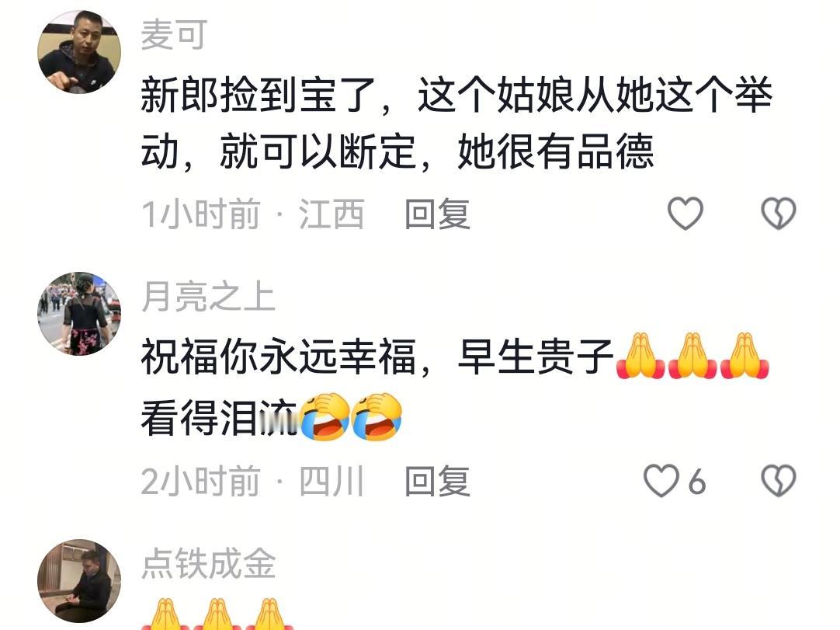This screenshot has width=840, height=630.
Task: Open 点铁成金's profile avatar
Action: point(79,581)
